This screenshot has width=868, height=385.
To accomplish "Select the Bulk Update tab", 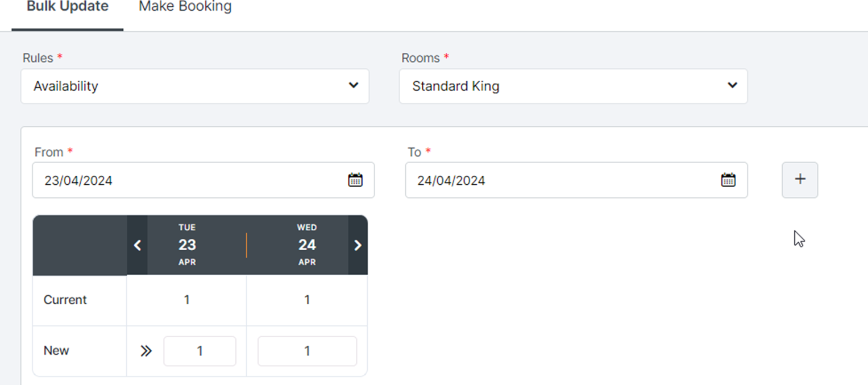I will 68,7.
